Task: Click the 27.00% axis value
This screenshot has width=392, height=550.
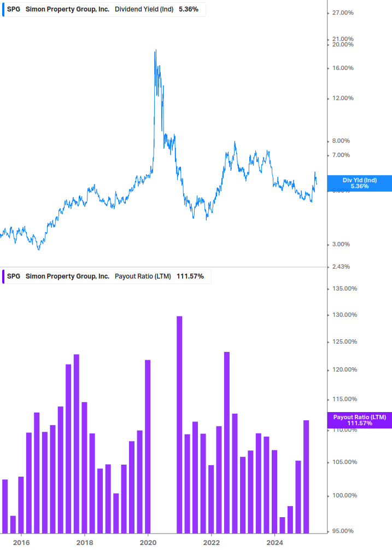Action: coord(343,13)
